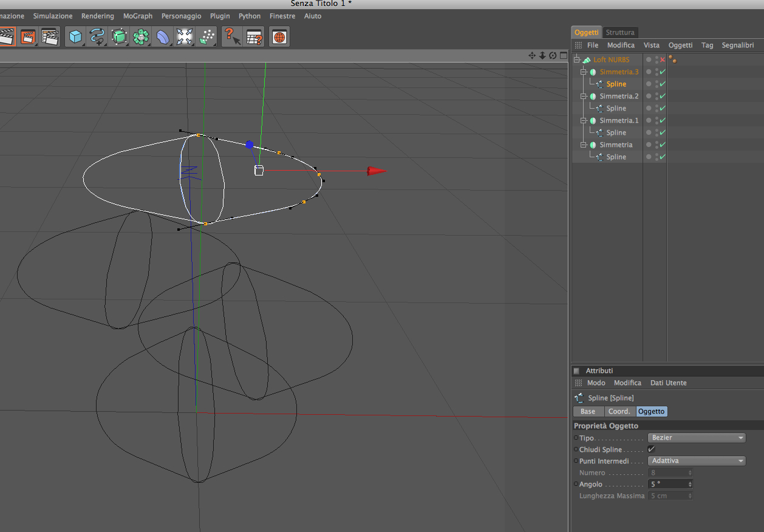Select the Bend deformer icon
Image resolution: width=764 pixels, height=532 pixels.
pyautogui.click(x=163, y=37)
